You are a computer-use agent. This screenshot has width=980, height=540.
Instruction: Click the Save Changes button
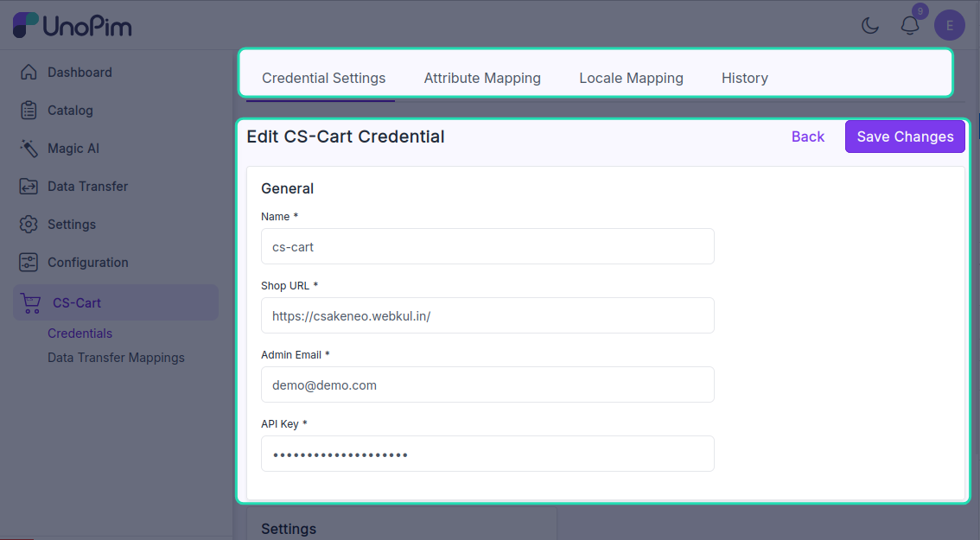pyautogui.click(x=905, y=137)
